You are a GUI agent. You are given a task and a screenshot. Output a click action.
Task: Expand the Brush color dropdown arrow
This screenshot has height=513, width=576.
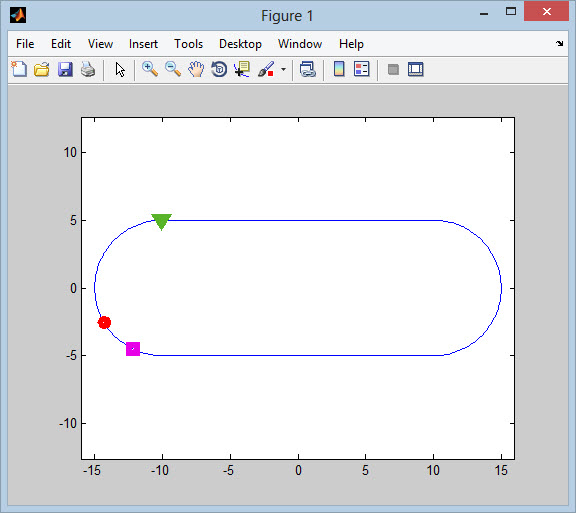(x=283, y=69)
